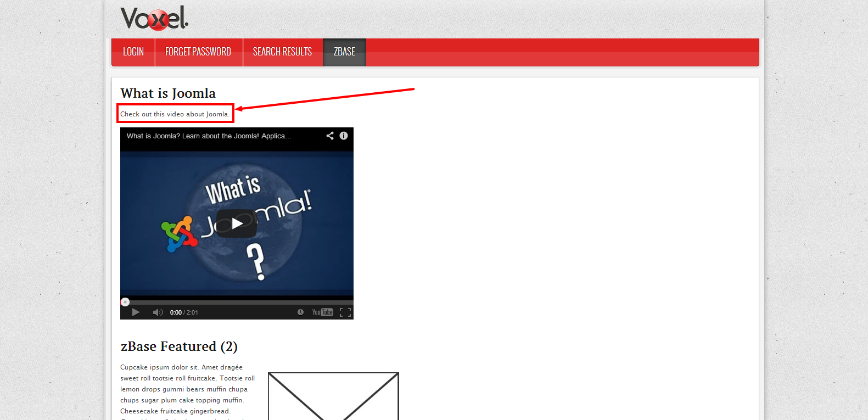Mute video using speaker icon

pos(158,312)
